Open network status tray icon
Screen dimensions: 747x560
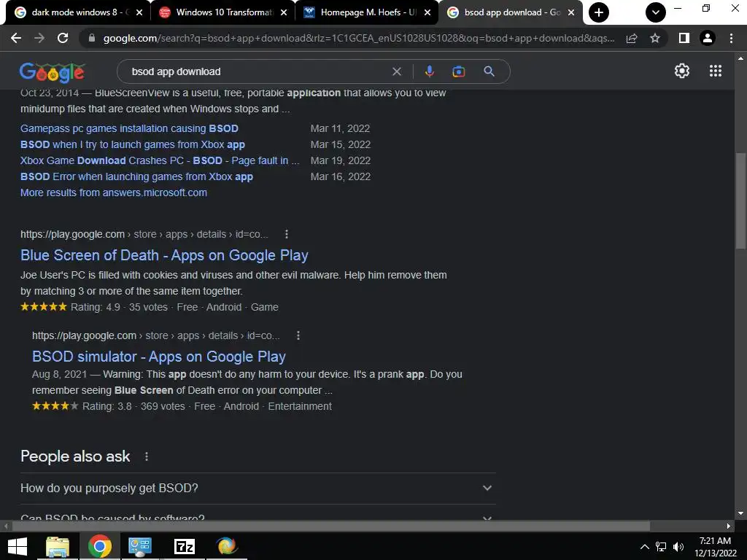pos(661,547)
